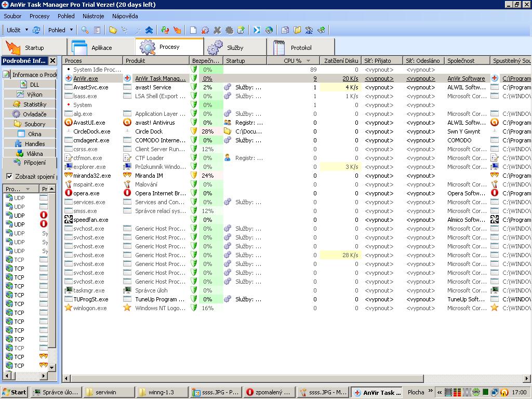532x399 pixels.
Task: Click the DLL button in details panel
Action: [x=30, y=85]
